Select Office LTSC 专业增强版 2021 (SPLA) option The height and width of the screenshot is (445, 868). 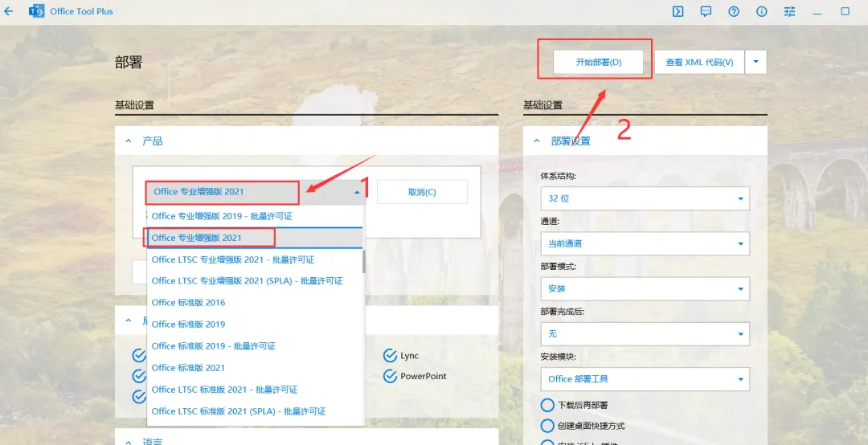(255, 280)
